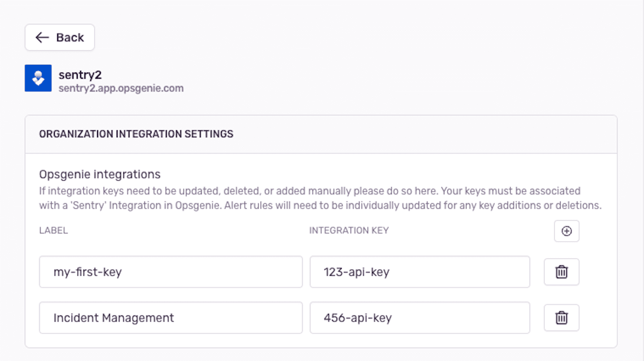The width and height of the screenshot is (644, 361).
Task: Click the Opsgenie integrations section title
Action: tap(99, 174)
